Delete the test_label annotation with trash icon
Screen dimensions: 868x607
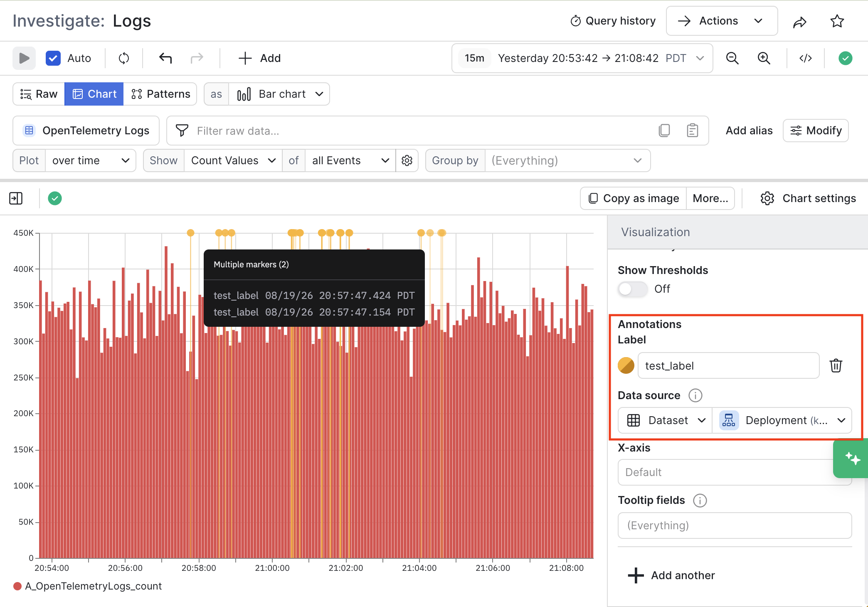point(836,365)
